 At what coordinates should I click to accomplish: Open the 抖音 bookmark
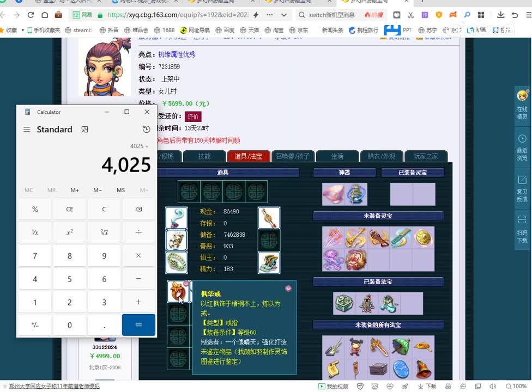pos(109,30)
